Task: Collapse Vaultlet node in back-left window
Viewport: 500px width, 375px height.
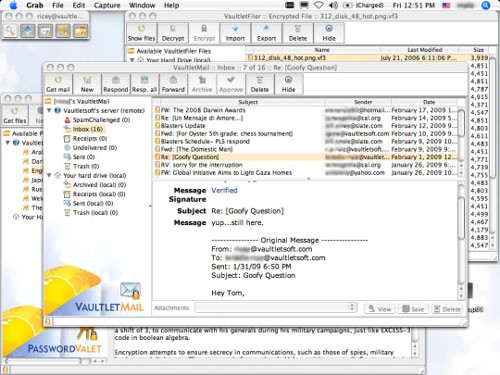Action: (7, 143)
